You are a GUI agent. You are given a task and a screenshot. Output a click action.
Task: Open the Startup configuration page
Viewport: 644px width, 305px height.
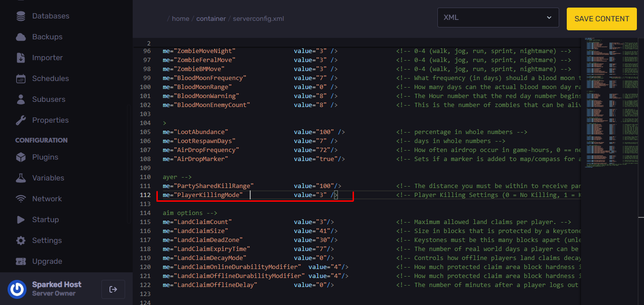tap(45, 220)
